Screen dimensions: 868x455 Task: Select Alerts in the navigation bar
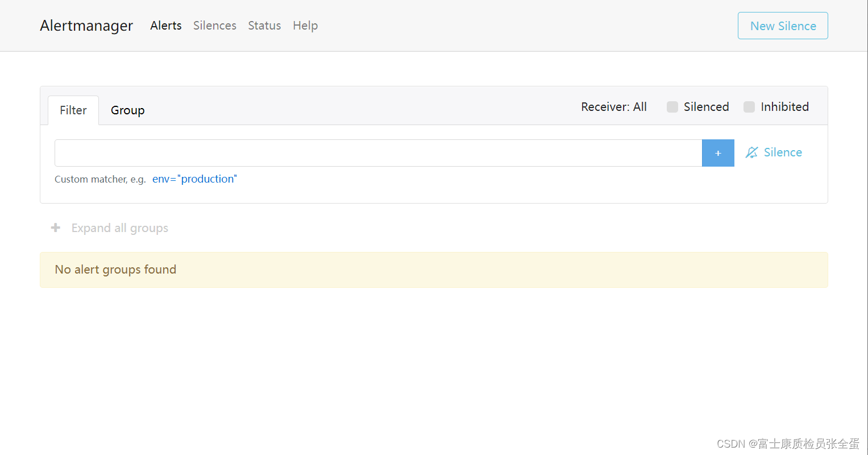[165, 25]
